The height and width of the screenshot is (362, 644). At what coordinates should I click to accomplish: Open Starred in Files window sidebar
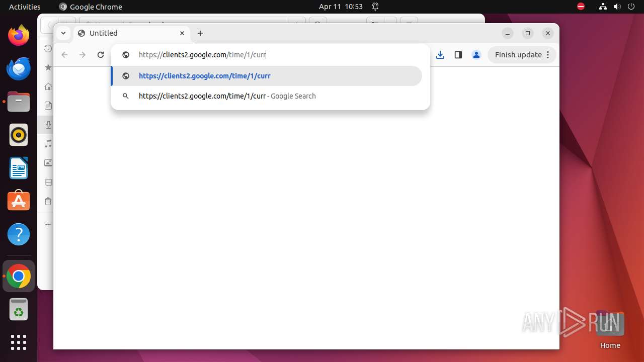click(48, 67)
